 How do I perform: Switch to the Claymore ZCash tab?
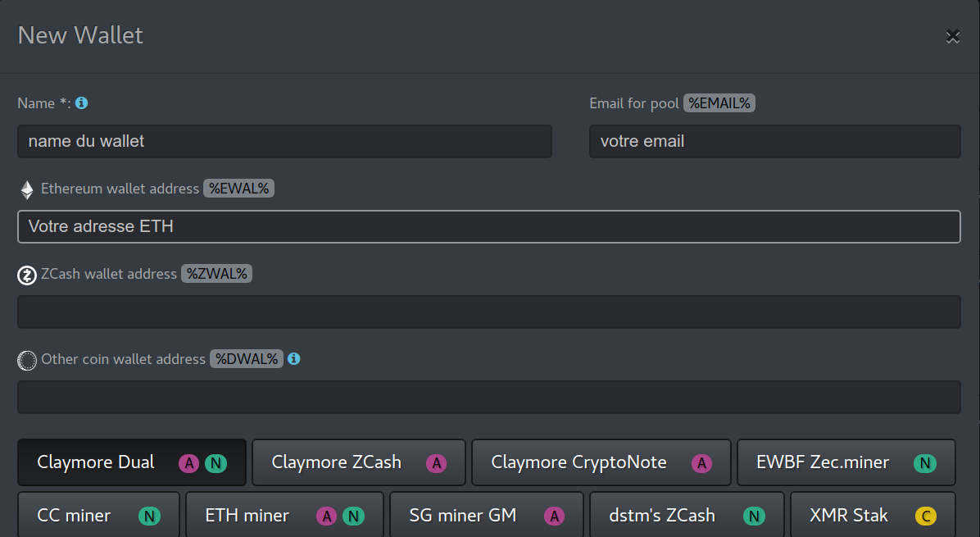coord(359,462)
